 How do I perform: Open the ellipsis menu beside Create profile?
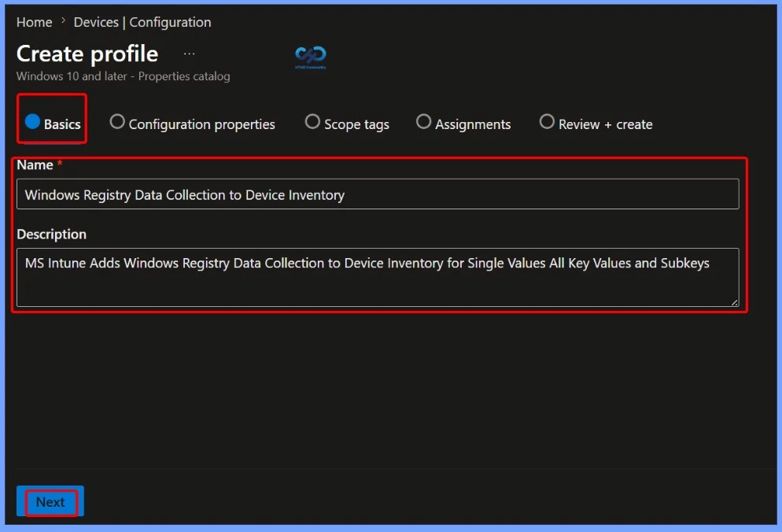tap(189, 54)
